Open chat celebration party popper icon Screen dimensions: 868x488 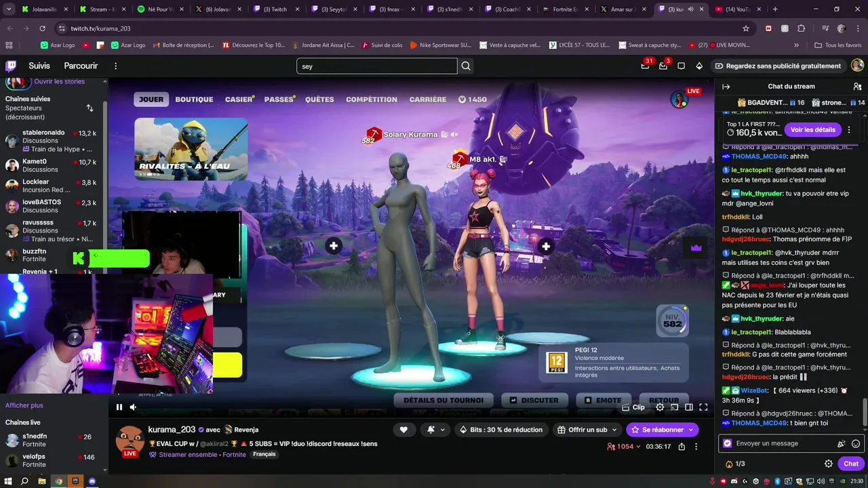842,444
